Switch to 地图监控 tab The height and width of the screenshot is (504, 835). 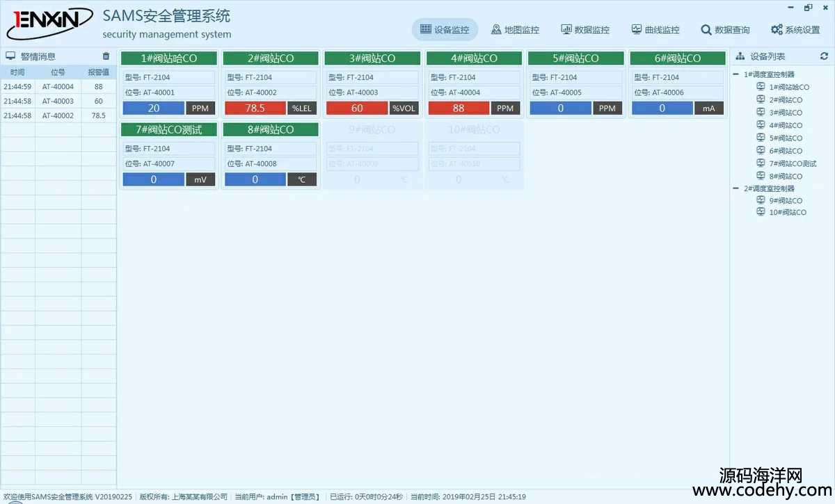pyautogui.click(x=515, y=30)
